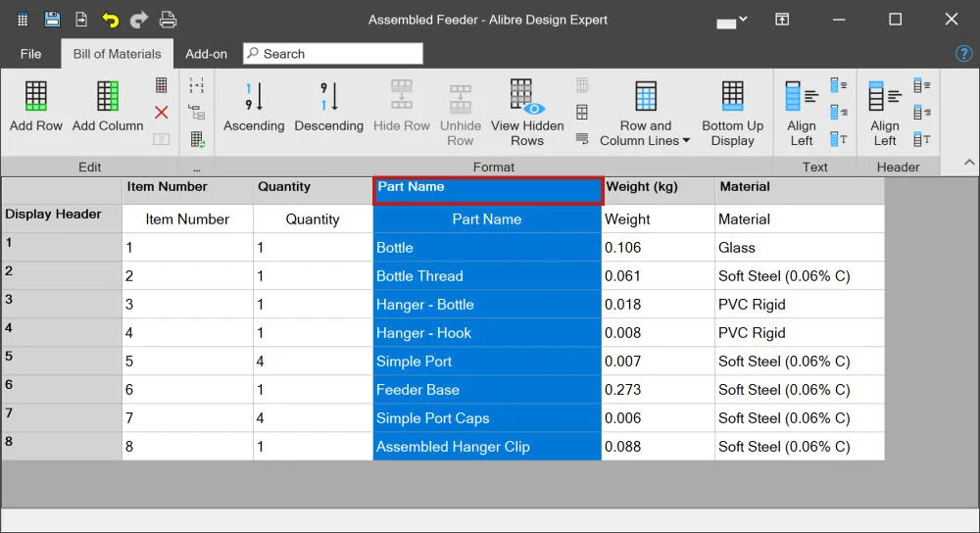Viewport: 980px width, 533px height.
Task: Select the Display Header row header
Action: (x=62, y=218)
